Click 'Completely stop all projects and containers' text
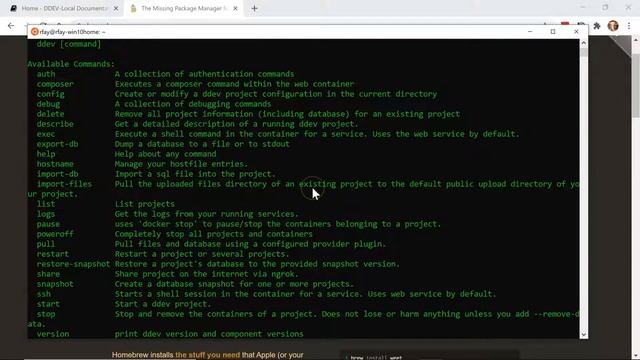This screenshot has height=360, width=640. pos(213,234)
